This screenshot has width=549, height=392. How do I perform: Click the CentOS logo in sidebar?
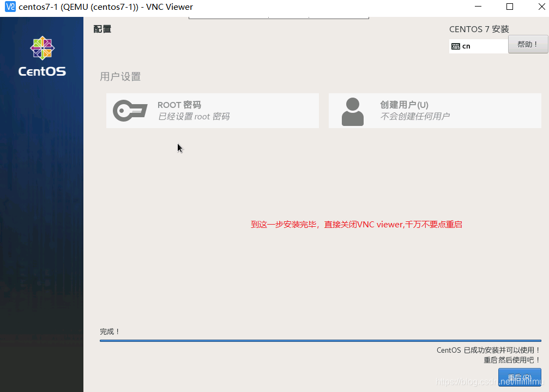click(x=42, y=56)
